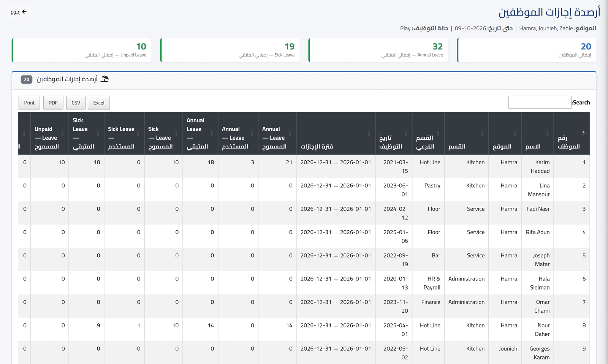Sort by Sick Leave المستخدم column

tap(124, 133)
